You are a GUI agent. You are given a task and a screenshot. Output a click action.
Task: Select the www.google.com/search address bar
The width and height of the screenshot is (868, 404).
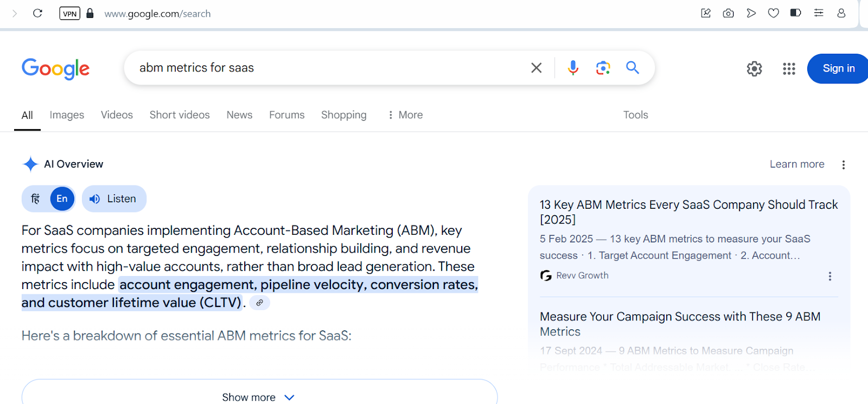[157, 14]
